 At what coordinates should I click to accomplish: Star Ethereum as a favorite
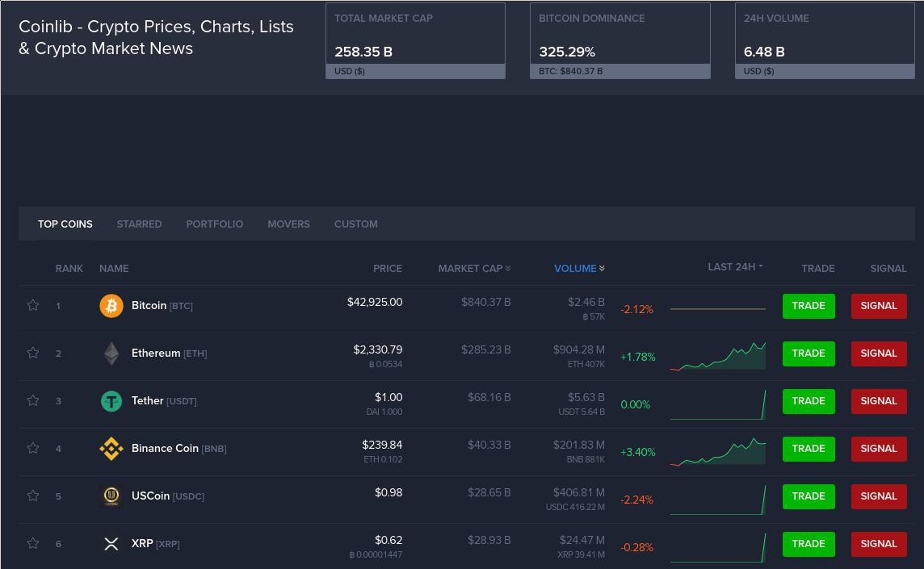[x=33, y=353]
